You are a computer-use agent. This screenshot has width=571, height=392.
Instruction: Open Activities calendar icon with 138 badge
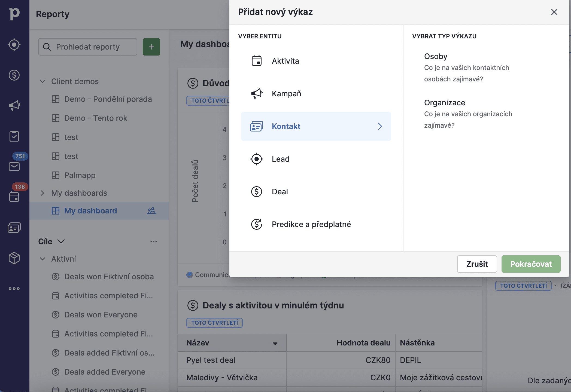point(14,197)
